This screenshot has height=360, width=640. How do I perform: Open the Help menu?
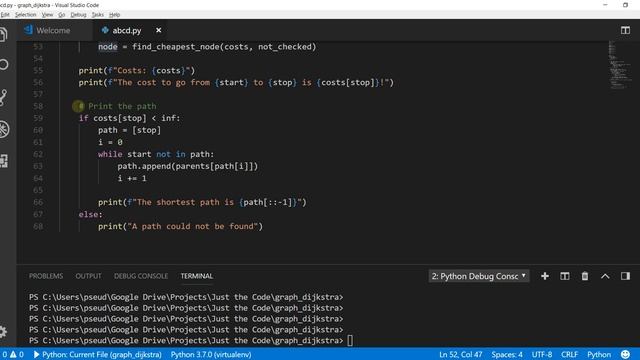pyautogui.click(x=114, y=15)
